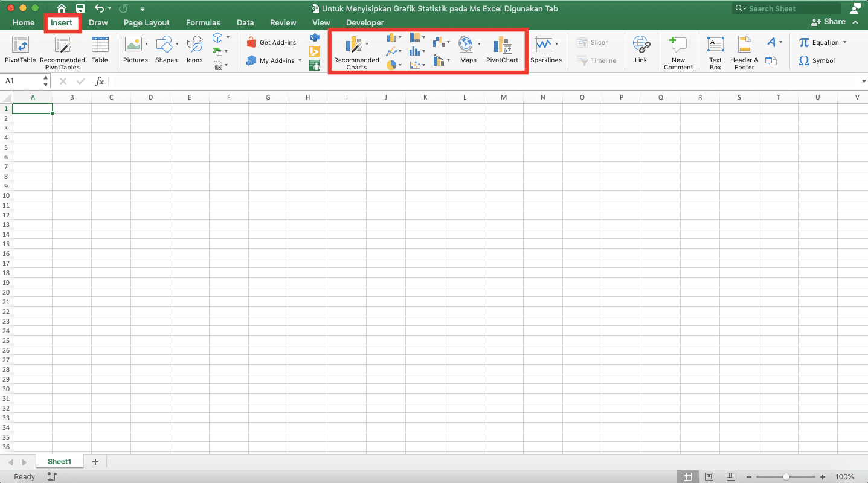The image size is (868, 483).
Task: Click Get Add-ins
Action: [271, 42]
